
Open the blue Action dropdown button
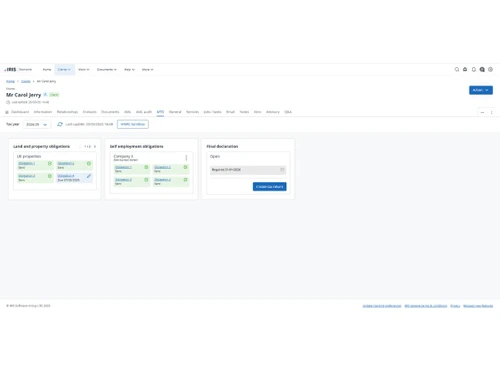click(481, 90)
